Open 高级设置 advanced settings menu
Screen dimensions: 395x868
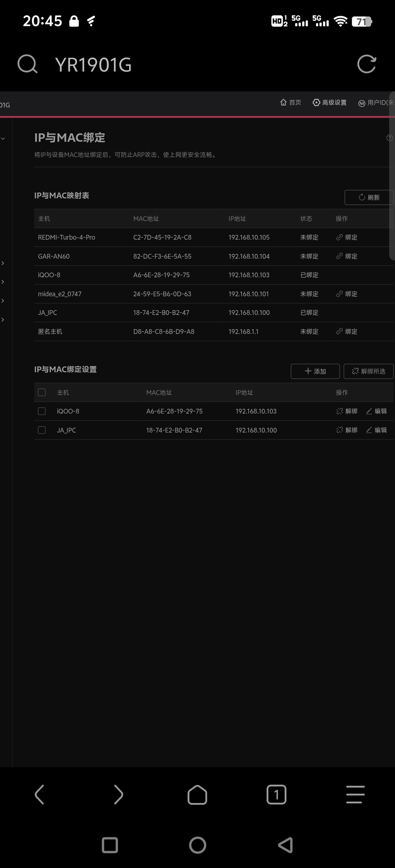coord(330,103)
